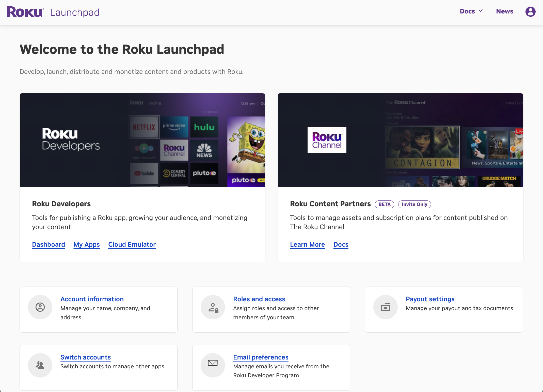The image size is (543, 392).
Task: Open the Dashboard link
Action: pyautogui.click(x=49, y=244)
